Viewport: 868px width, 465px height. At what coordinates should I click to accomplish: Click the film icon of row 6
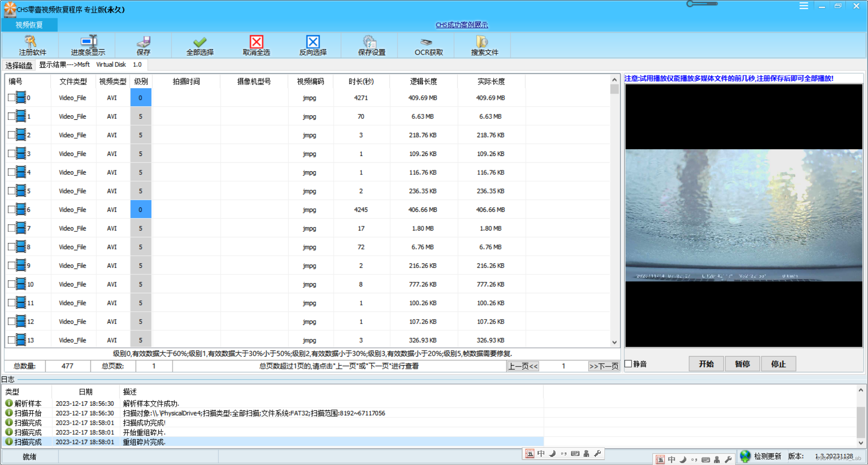click(x=21, y=209)
